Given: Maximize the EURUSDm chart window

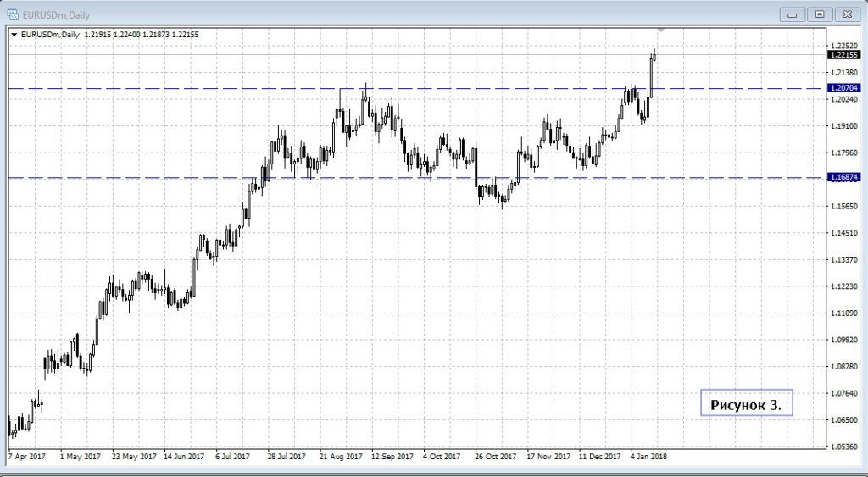Looking at the screenshot, I should pyautogui.click(x=819, y=14).
